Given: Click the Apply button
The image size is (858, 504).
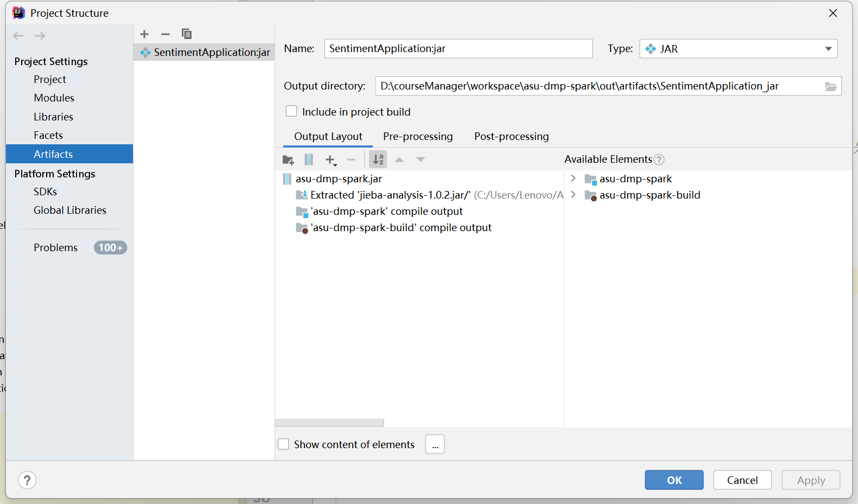Looking at the screenshot, I should tap(811, 480).
